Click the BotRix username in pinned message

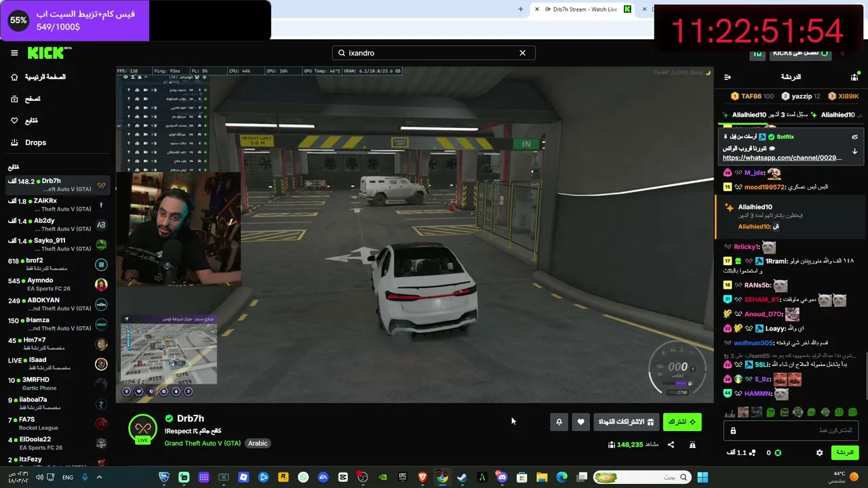[x=785, y=137]
